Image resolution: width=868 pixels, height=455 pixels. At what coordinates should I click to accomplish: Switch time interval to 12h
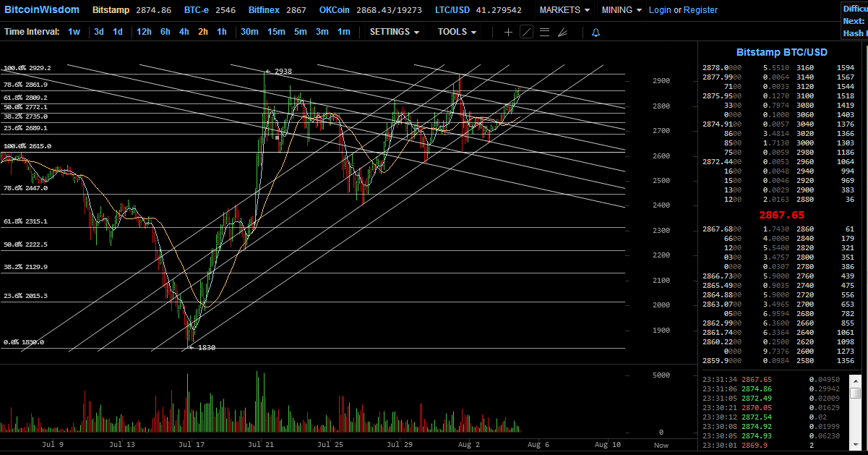pos(144,32)
